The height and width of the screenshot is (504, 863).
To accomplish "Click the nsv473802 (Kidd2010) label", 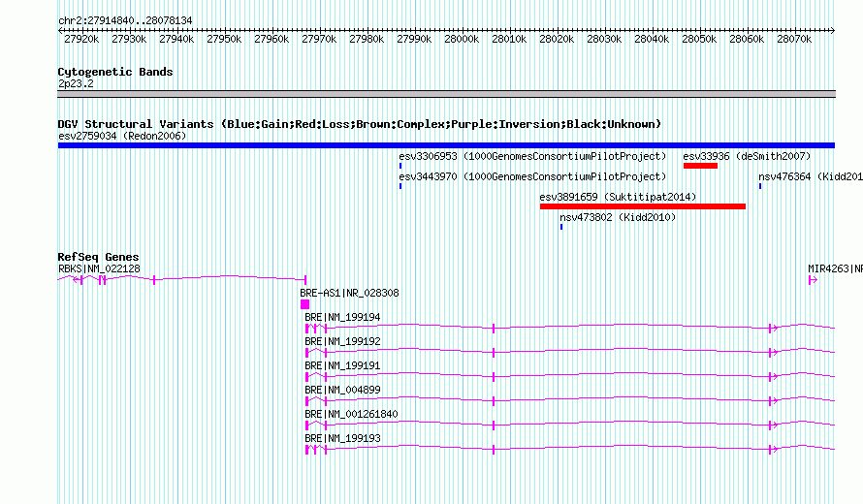I will coord(618,217).
